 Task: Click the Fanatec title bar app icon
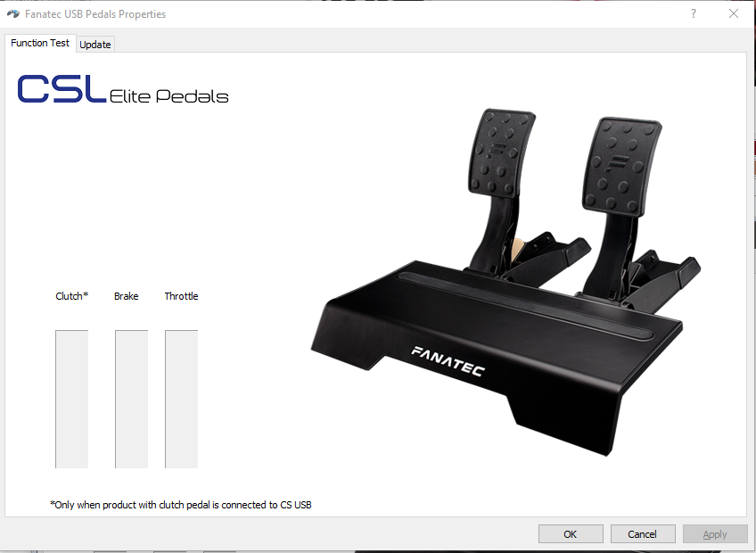pos(13,14)
